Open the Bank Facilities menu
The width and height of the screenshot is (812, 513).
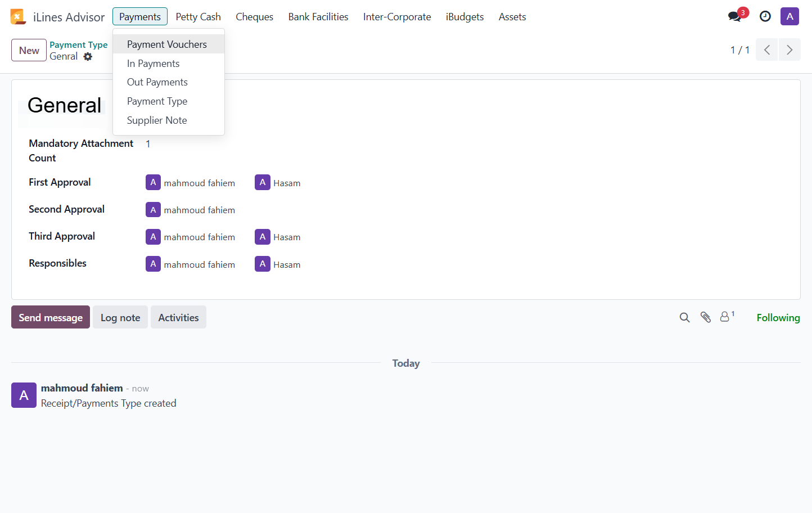(x=318, y=16)
